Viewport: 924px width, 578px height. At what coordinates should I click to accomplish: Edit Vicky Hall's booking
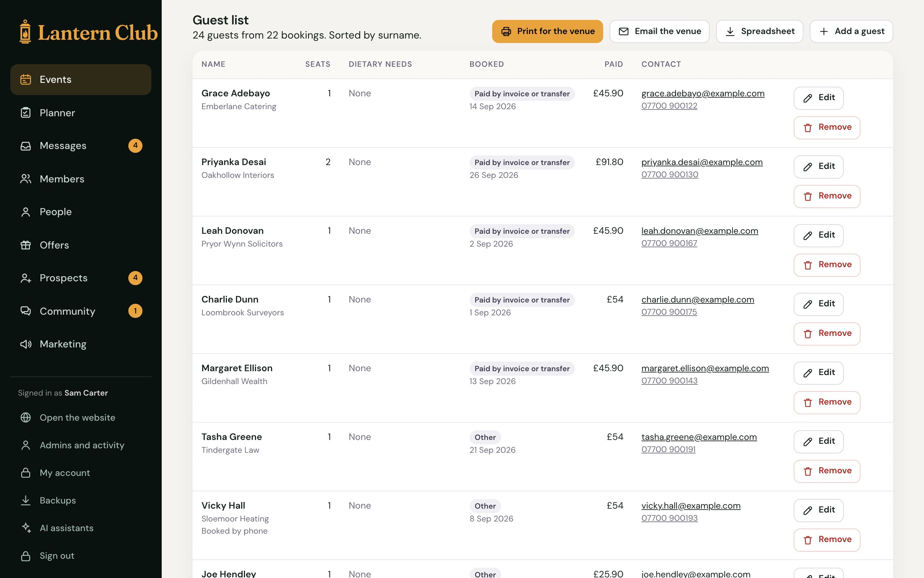point(818,510)
